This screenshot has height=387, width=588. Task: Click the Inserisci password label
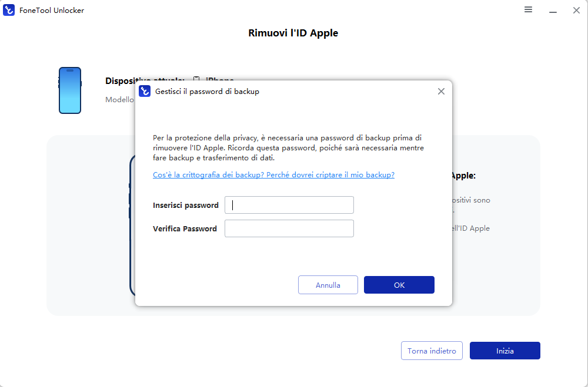tap(186, 206)
